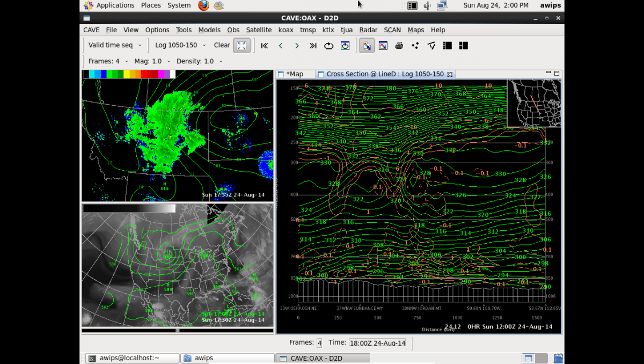Click the printer icon
The height and width of the screenshot is (364, 644).
point(399,46)
